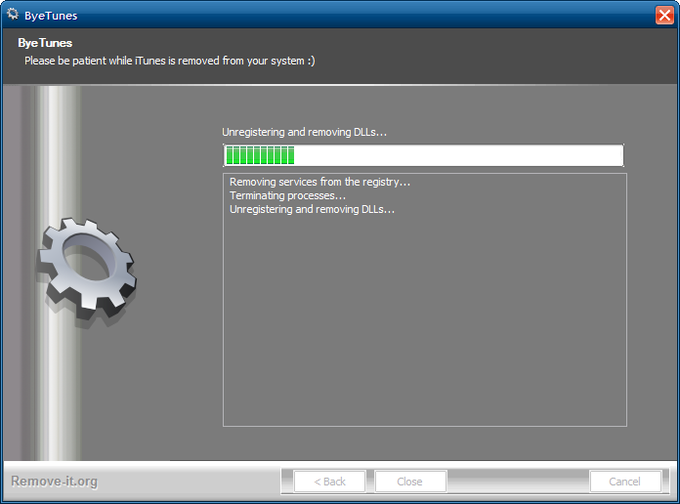This screenshot has width=680, height=504.
Task: Click the Close button at the bottom
Action: tap(410, 481)
